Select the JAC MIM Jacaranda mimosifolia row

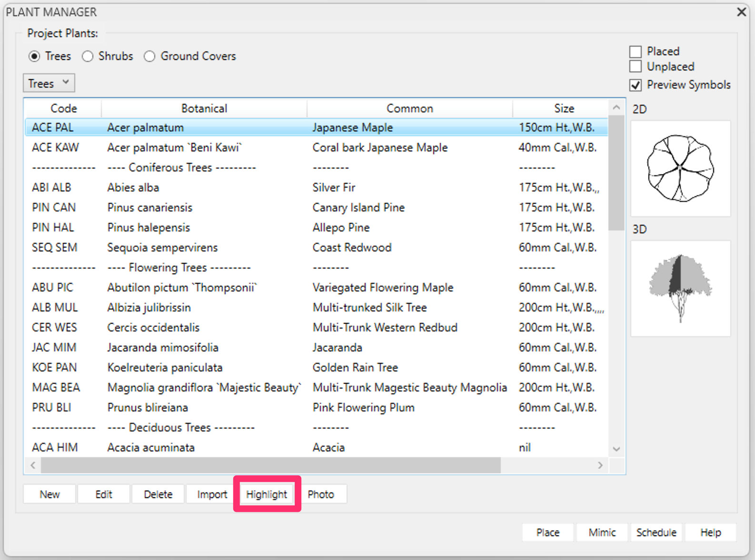[316, 348]
